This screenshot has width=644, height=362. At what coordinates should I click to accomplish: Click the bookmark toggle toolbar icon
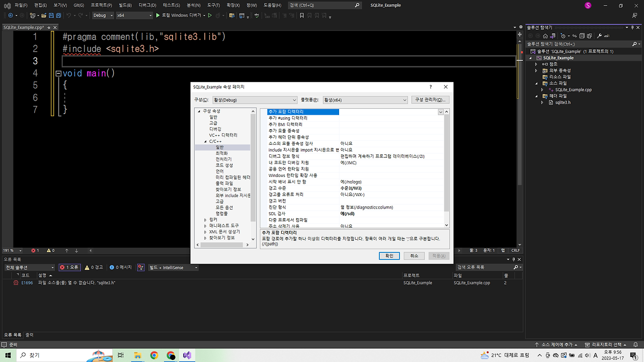click(x=302, y=16)
